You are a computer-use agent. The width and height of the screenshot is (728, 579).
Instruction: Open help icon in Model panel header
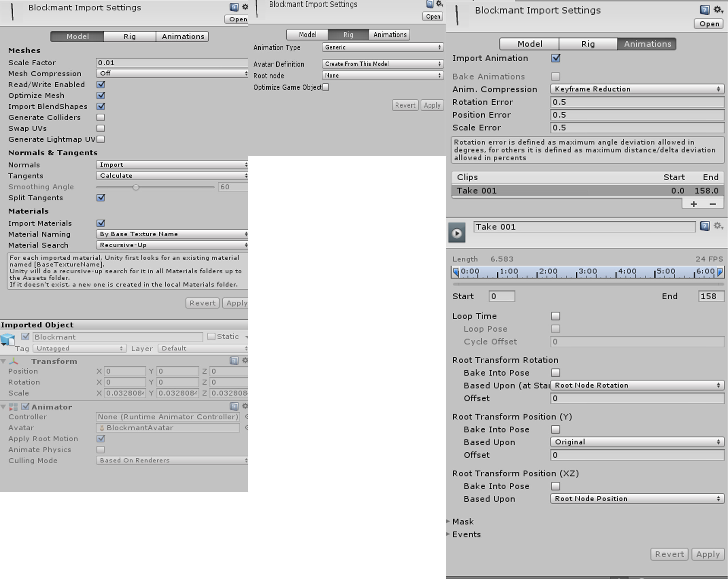click(x=234, y=7)
